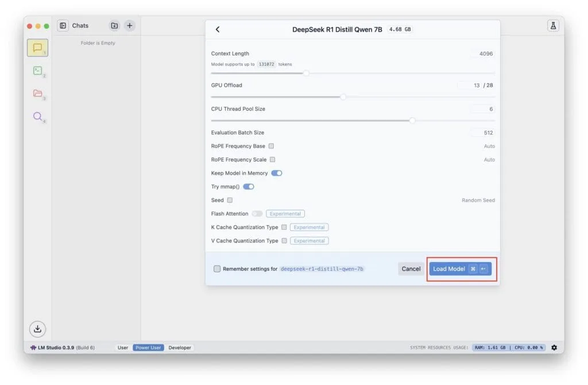Image resolution: width=588 pixels, height=385 pixels.
Task: Go back using the chevron in dialog header
Action: pyautogui.click(x=218, y=29)
